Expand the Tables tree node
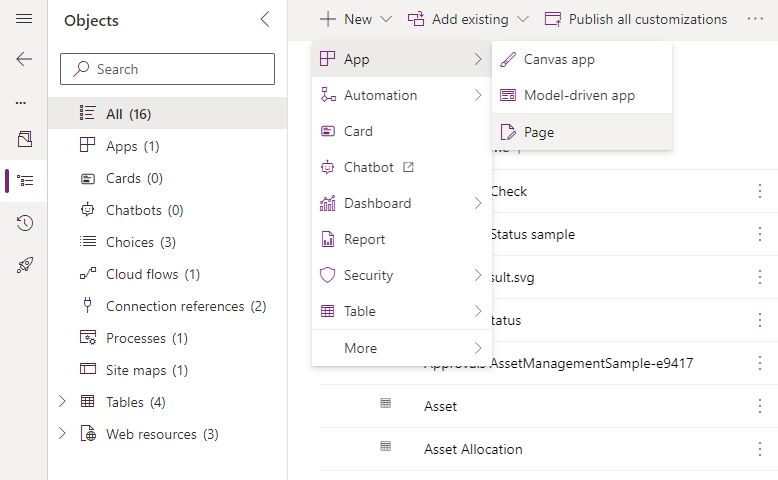Screen dimensions: 778x480 tap(62, 402)
